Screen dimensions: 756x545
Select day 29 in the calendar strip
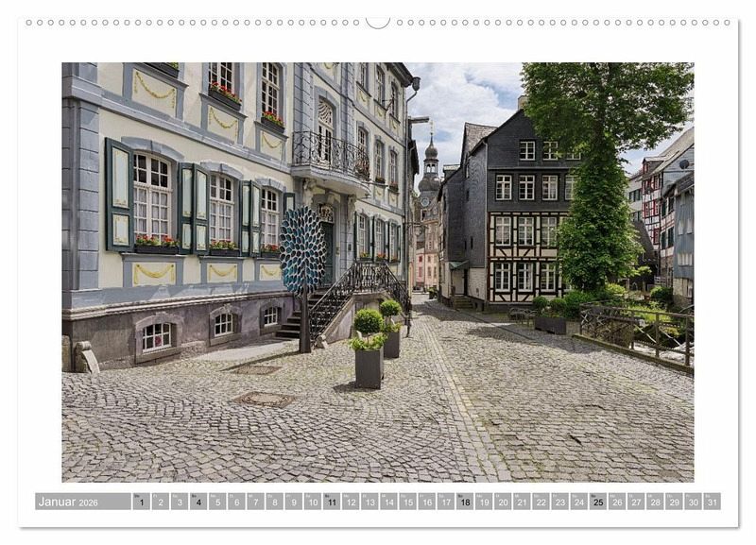pyautogui.click(x=675, y=502)
